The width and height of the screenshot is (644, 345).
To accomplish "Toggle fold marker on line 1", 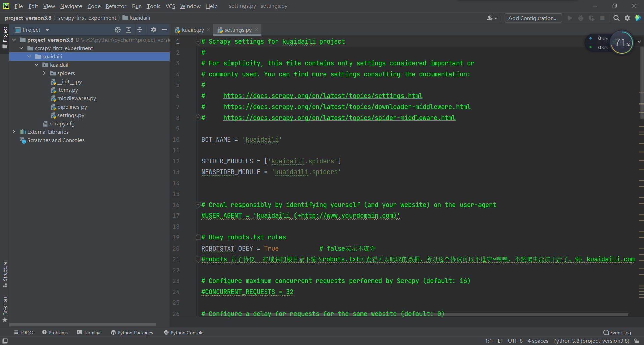I will pos(198,42).
